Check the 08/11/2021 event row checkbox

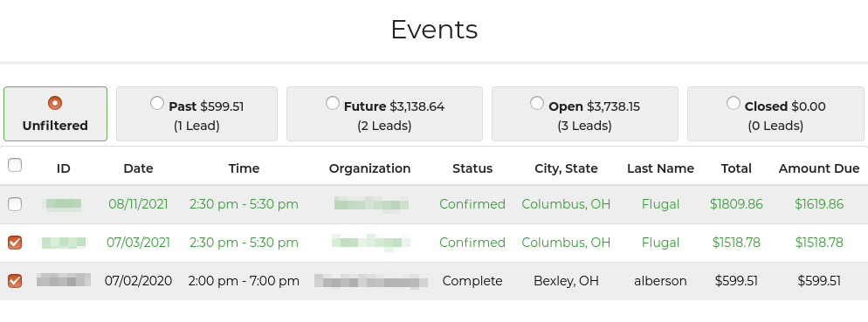pyautogui.click(x=15, y=204)
